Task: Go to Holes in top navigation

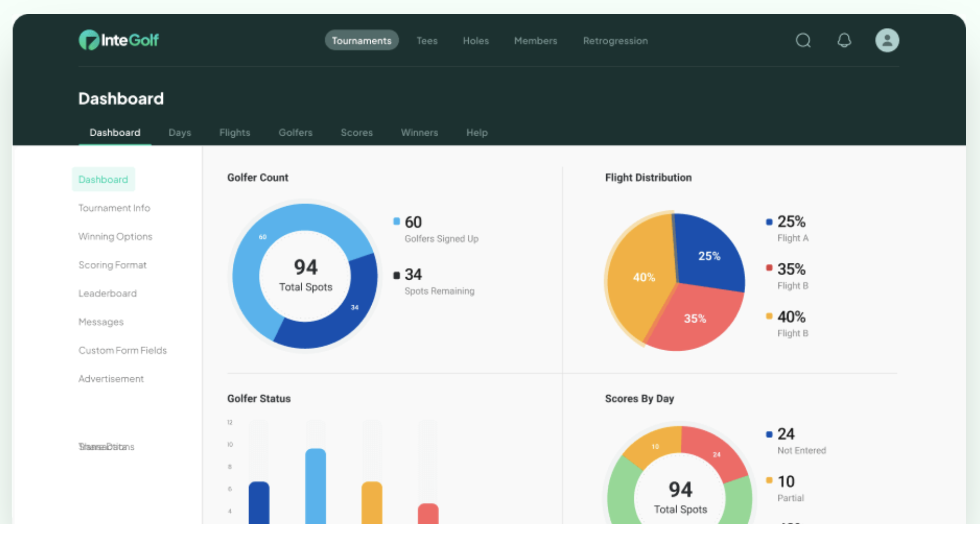Action: pyautogui.click(x=476, y=41)
